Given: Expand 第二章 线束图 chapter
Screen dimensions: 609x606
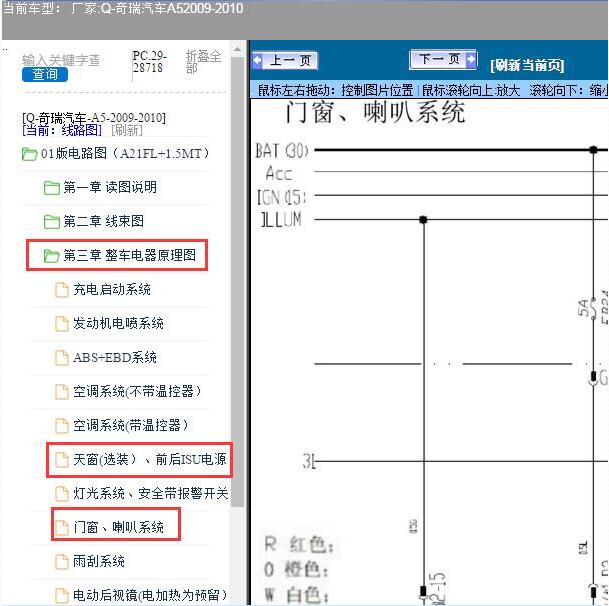Looking at the screenshot, I should pyautogui.click(x=104, y=221).
